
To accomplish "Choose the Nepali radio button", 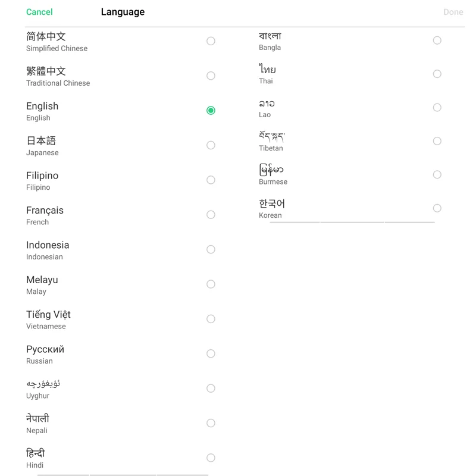I will pos(211,423).
